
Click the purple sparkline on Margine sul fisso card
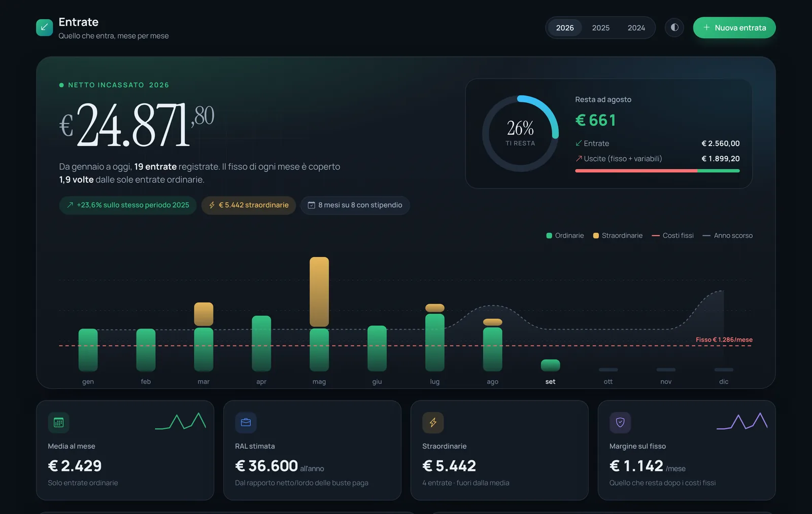click(x=742, y=421)
